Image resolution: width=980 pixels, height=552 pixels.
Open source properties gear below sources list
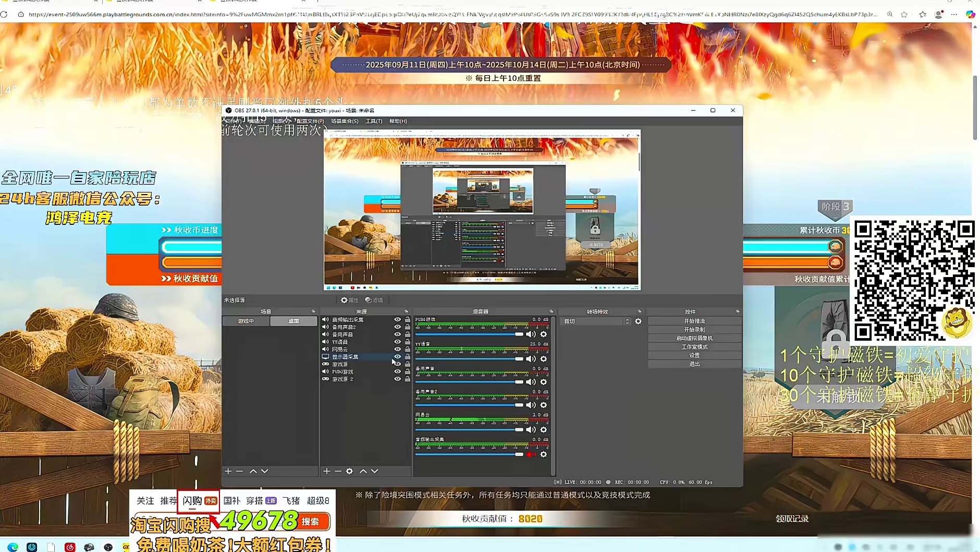coord(349,471)
